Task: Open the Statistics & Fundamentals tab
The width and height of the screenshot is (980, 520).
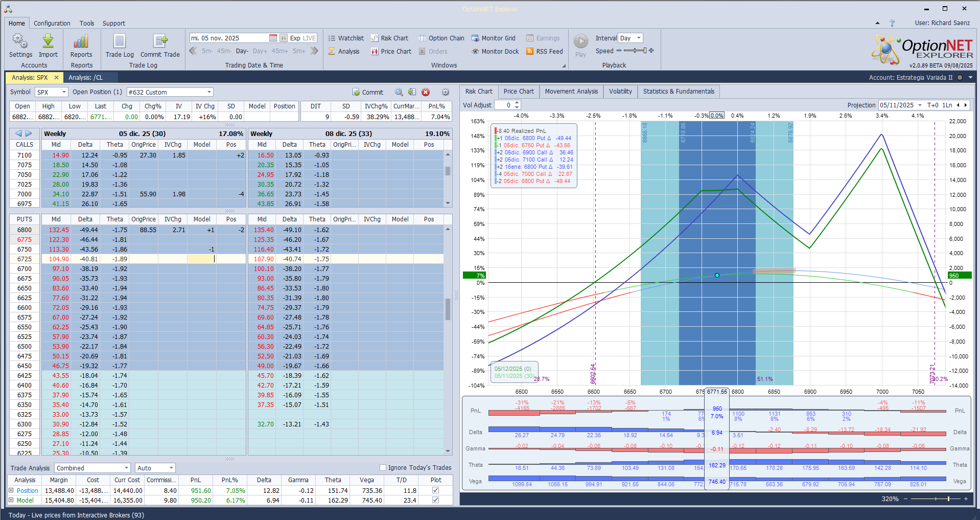Action: click(x=679, y=92)
